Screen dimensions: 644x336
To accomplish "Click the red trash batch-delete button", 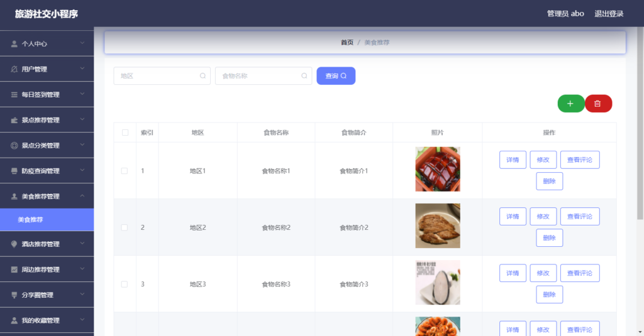I will (599, 104).
